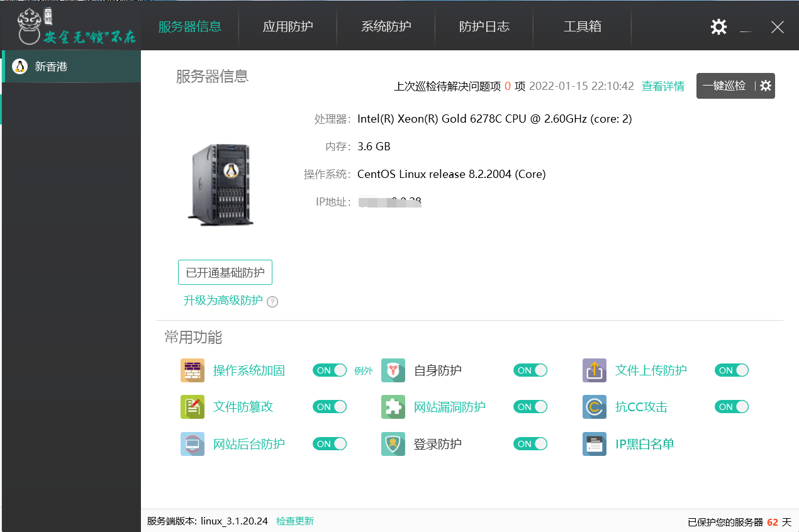The image size is (799, 532).
Task: Switch to 服务器信息 tab
Action: [189, 26]
